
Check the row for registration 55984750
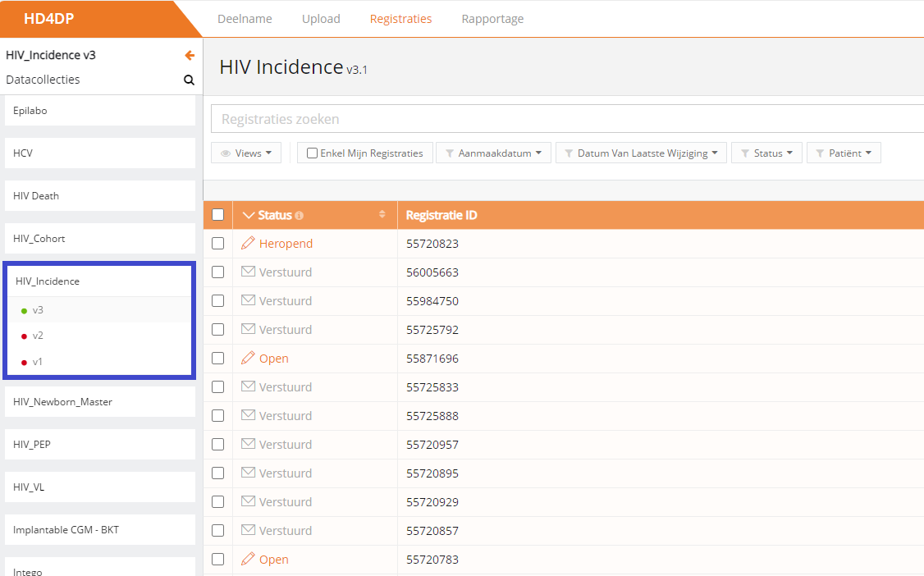click(217, 301)
